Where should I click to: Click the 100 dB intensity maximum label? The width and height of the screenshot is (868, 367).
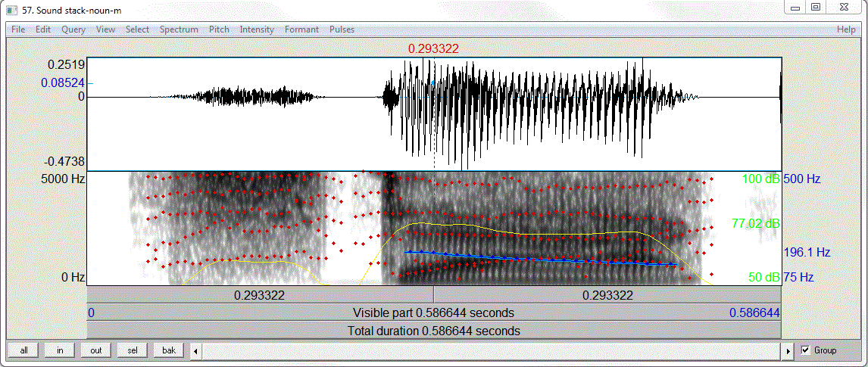[761, 179]
